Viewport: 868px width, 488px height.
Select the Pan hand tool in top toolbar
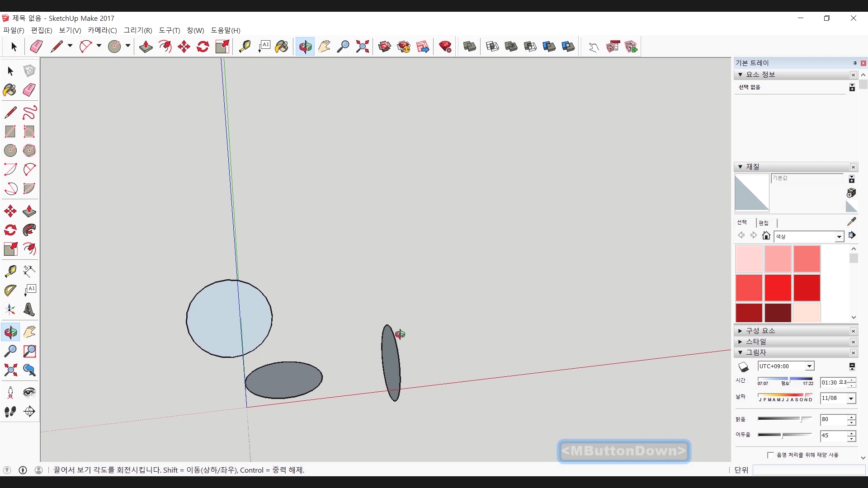324,47
